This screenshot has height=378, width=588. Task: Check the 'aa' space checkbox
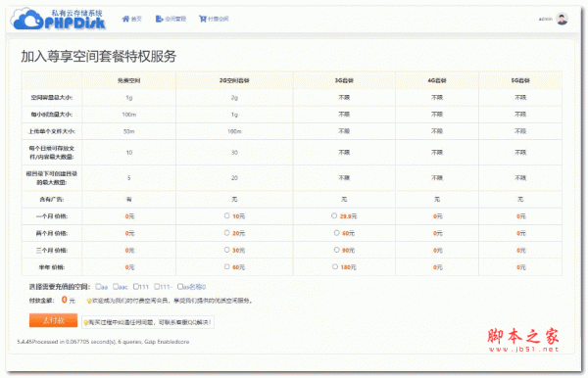coord(98,287)
